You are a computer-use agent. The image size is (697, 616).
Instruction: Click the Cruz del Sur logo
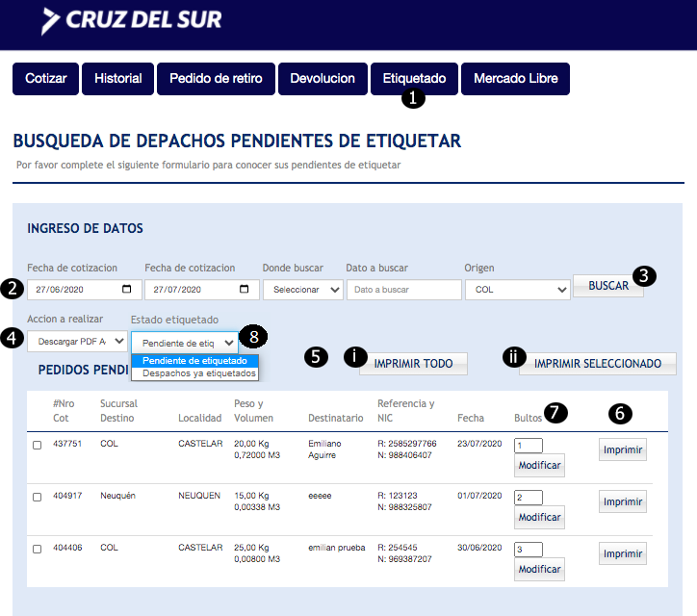132,20
